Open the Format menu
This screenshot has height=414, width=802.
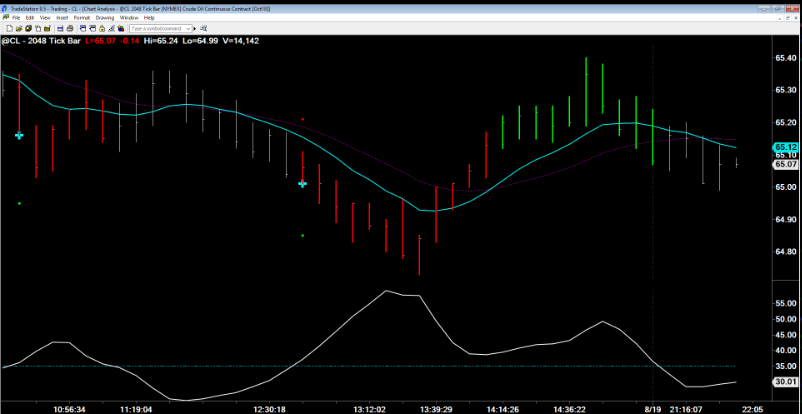pos(82,17)
